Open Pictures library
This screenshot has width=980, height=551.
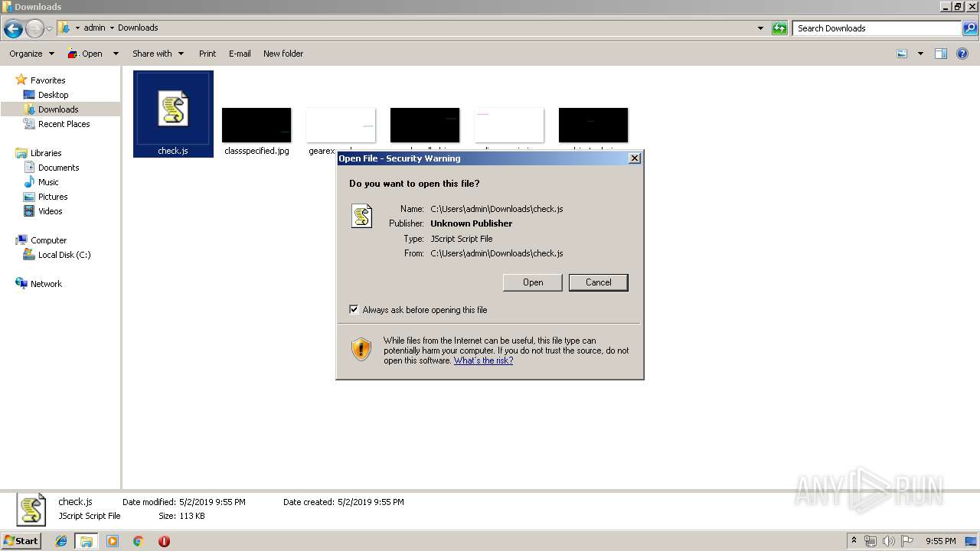click(x=53, y=197)
